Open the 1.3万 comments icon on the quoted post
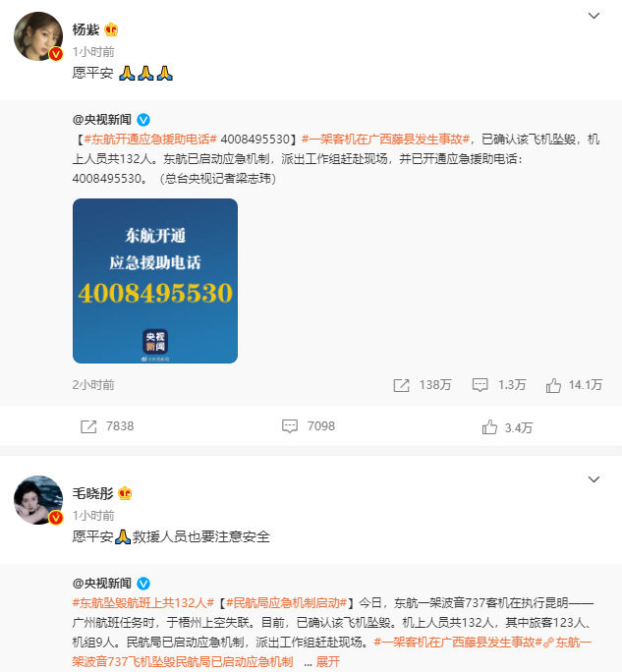Viewport: 622px width, 672px height. pos(480,385)
